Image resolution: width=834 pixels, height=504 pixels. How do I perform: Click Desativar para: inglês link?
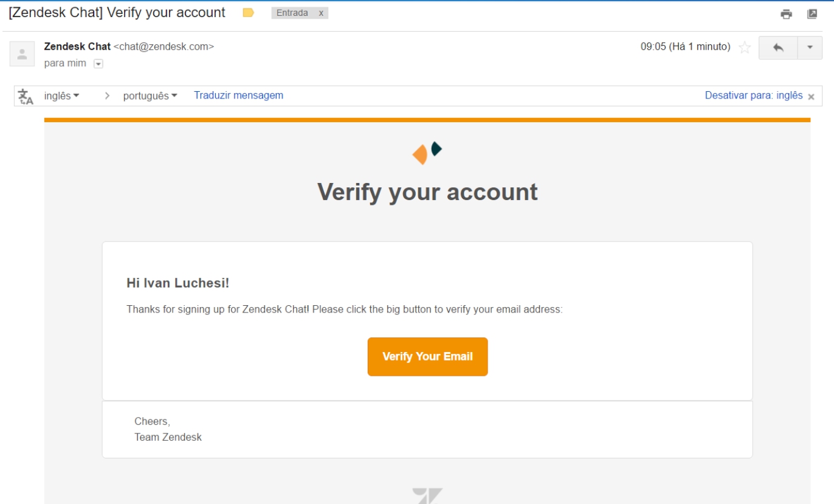pyautogui.click(x=754, y=95)
